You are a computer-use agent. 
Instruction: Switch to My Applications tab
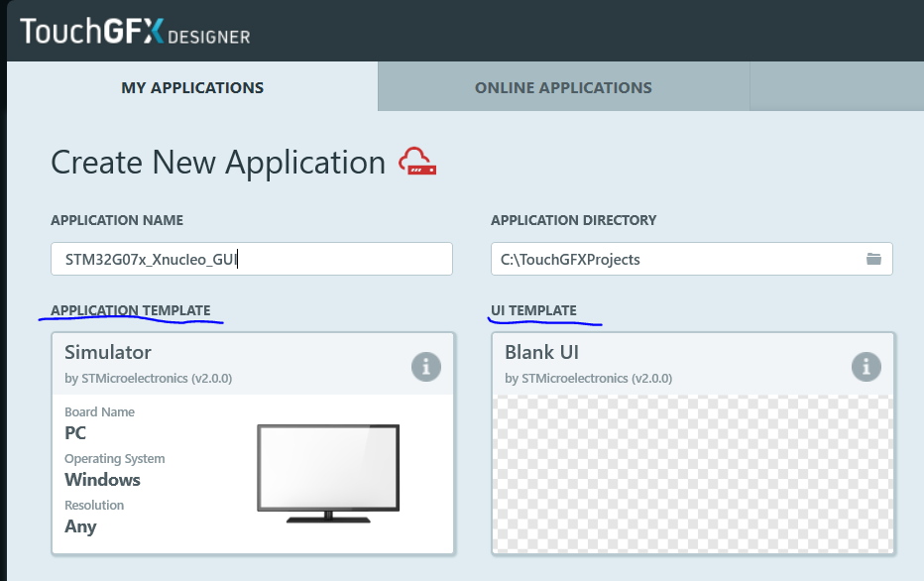[192, 87]
